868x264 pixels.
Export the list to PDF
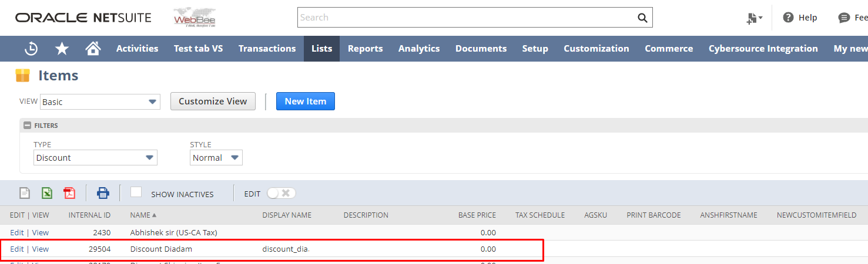point(69,193)
